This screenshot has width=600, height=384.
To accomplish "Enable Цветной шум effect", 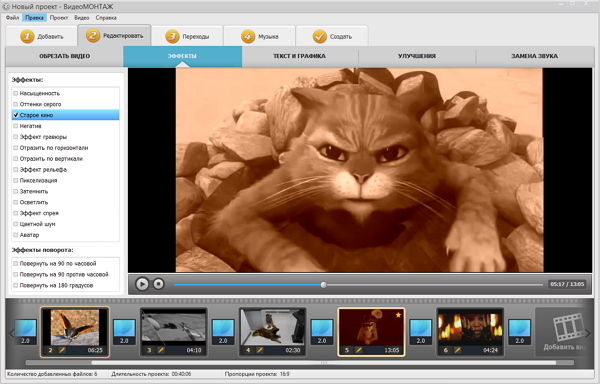I will (16, 224).
